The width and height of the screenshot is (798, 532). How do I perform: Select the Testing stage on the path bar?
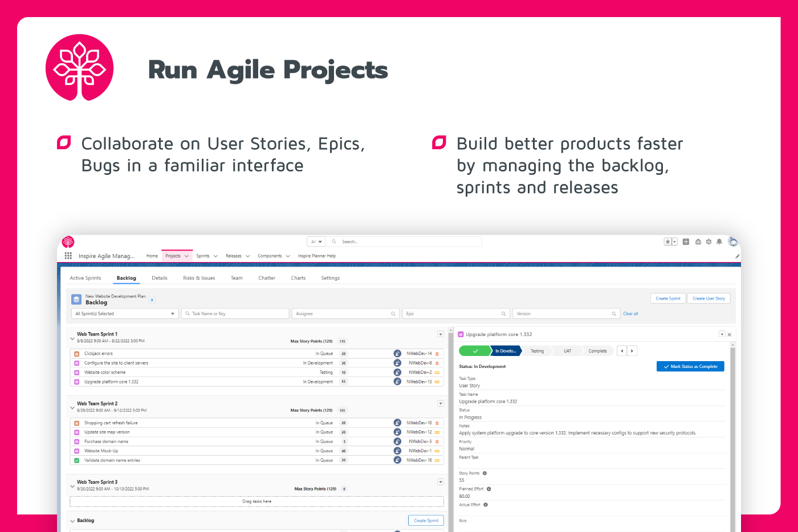click(x=537, y=351)
